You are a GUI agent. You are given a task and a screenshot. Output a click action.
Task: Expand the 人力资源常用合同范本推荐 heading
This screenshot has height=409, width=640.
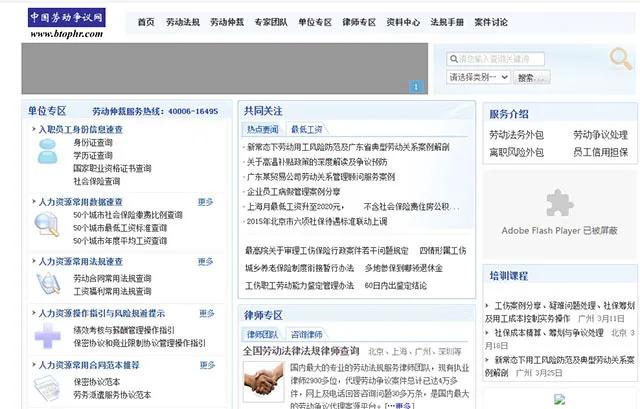click(89, 365)
